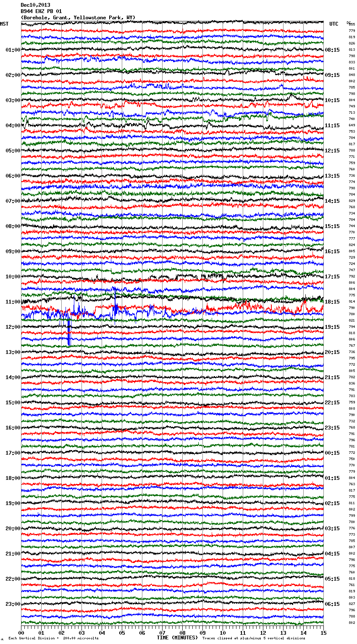Screen dimensions: 357x644
Task: Select the MST time label "01:00"
Action: click(13, 50)
